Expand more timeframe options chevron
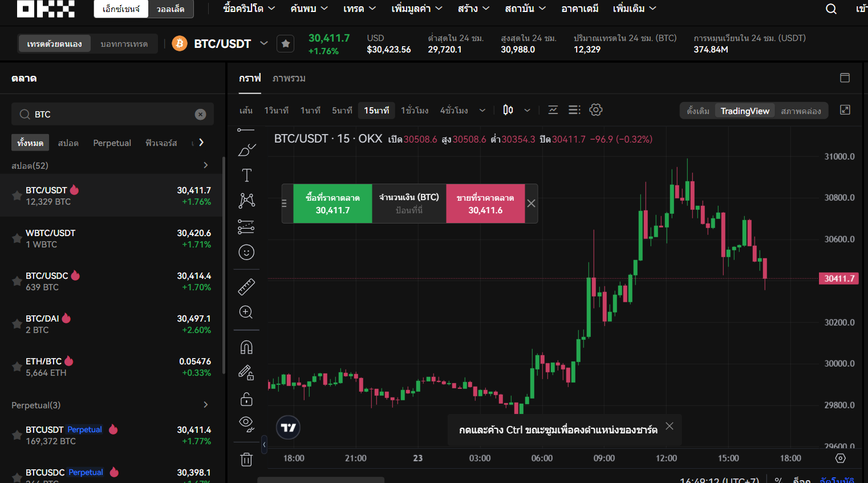Screen dimensions: 868x483 click(482, 111)
